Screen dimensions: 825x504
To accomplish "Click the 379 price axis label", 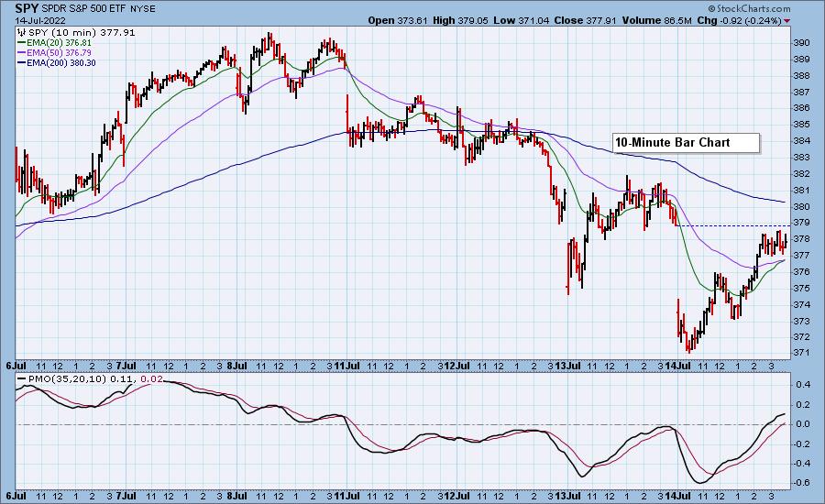I will (x=801, y=223).
